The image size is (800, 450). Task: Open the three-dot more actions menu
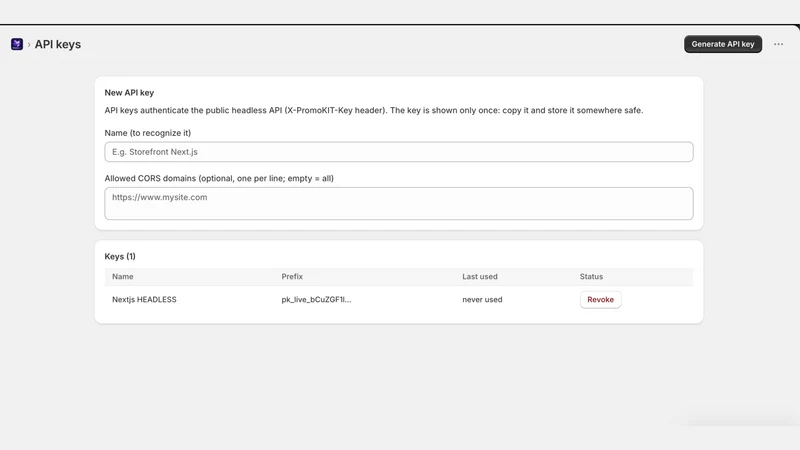pos(778,44)
